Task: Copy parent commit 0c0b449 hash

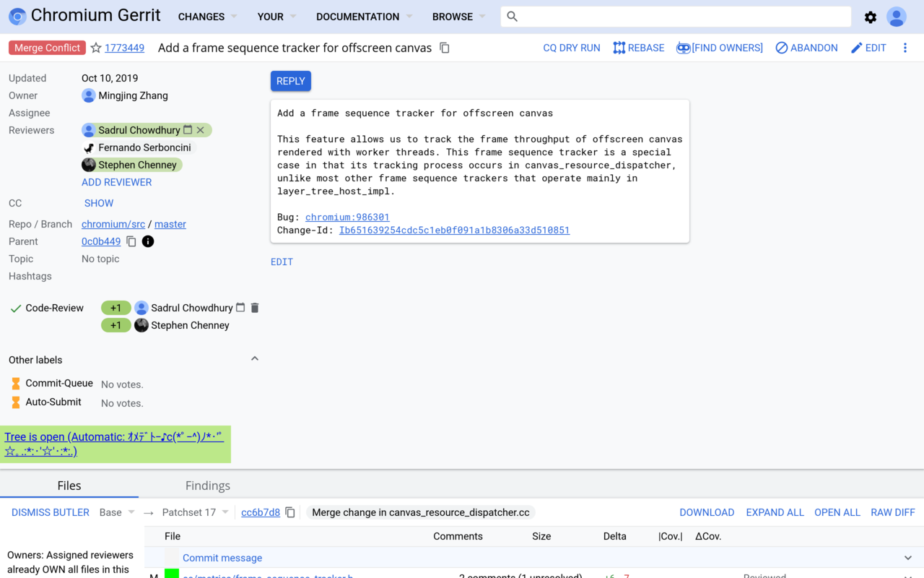Action: pos(131,241)
